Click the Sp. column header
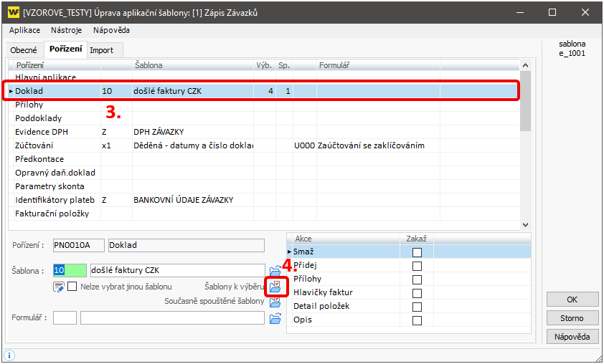Viewport: 604px width, 364px height. [x=284, y=65]
